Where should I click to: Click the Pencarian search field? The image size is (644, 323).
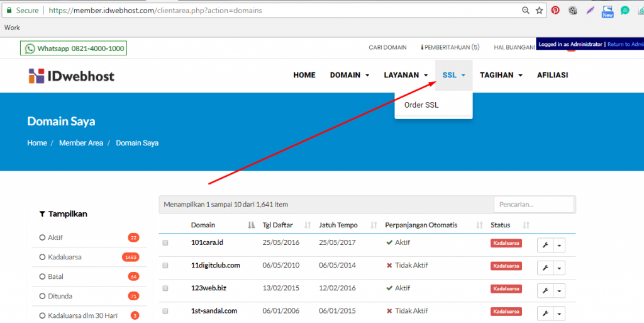[x=533, y=204]
